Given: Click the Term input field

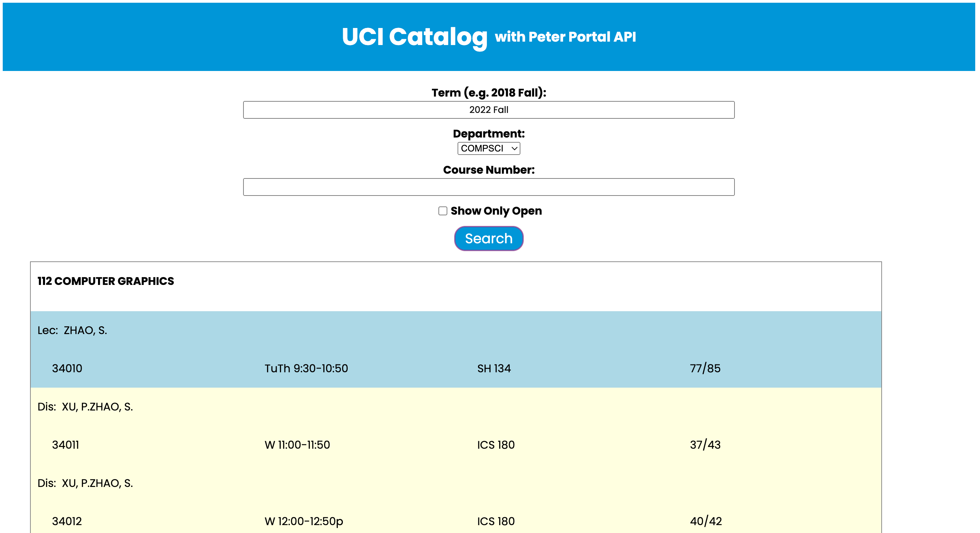Looking at the screenshot, I should click(x=489, y=110).
